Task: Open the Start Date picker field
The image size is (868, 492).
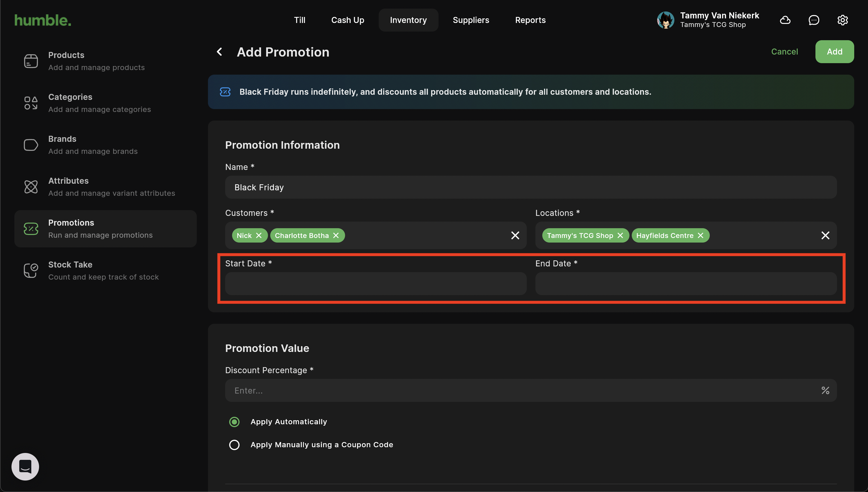Action: [376, 284]
